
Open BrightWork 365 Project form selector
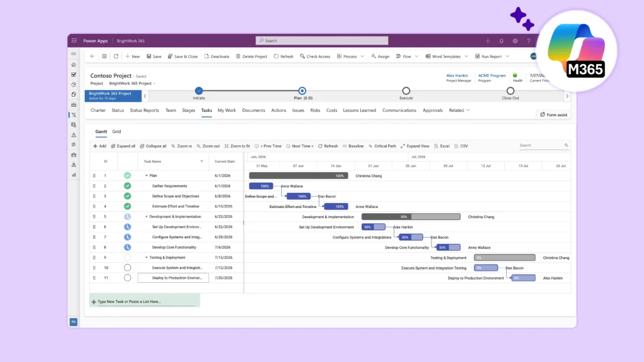(132, 84)
